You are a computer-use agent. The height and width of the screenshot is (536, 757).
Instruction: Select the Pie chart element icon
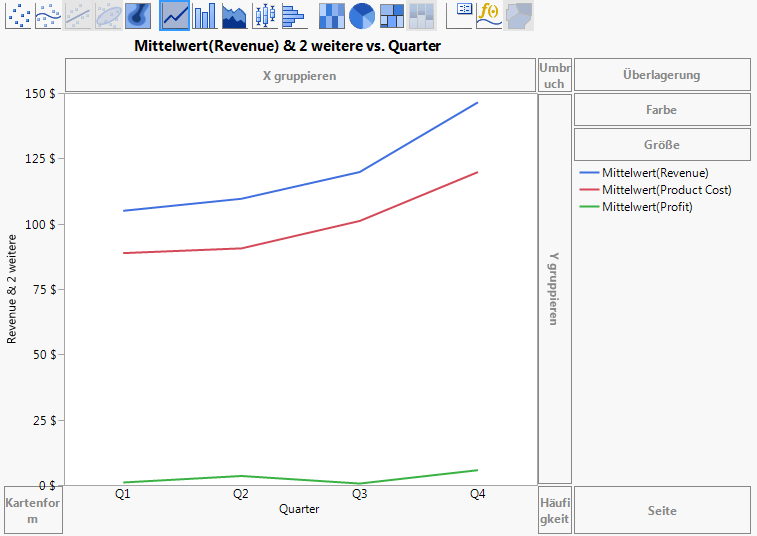pos(362,15)
